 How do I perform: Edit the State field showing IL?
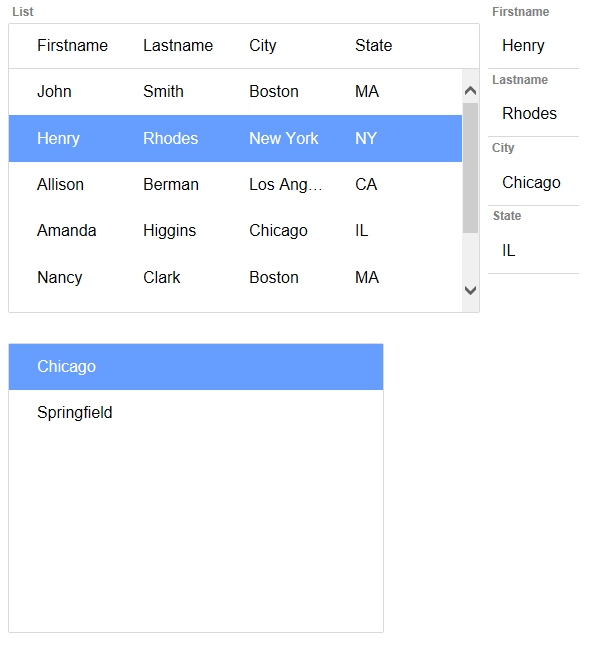533,250
